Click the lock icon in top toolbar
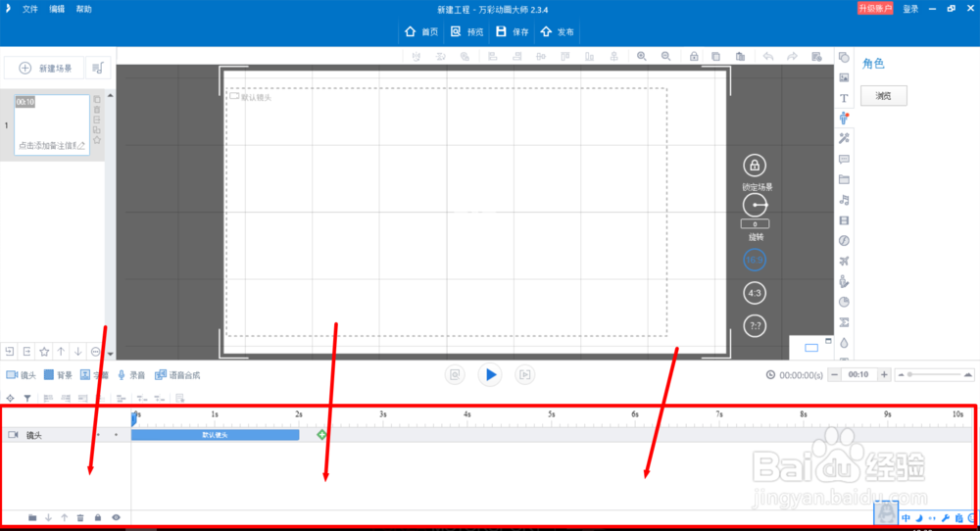 [x=693, y=56]
